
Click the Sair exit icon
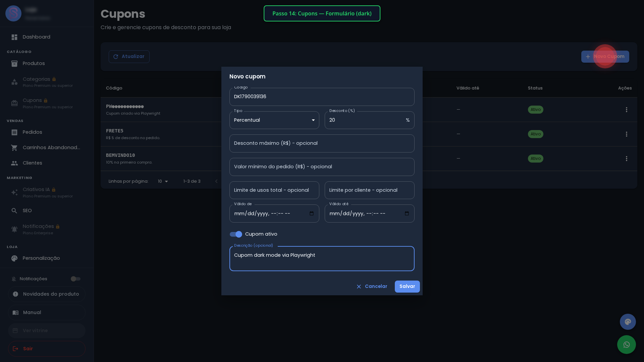point(15,349)
